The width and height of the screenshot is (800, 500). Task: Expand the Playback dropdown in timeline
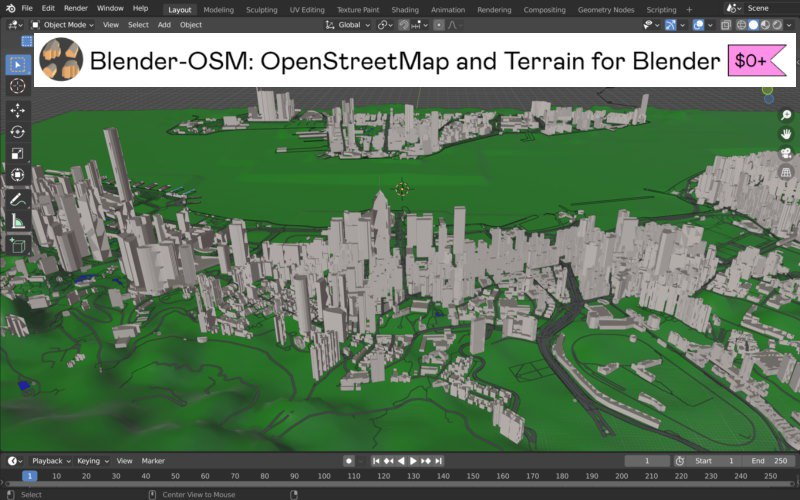click(50, 461)
